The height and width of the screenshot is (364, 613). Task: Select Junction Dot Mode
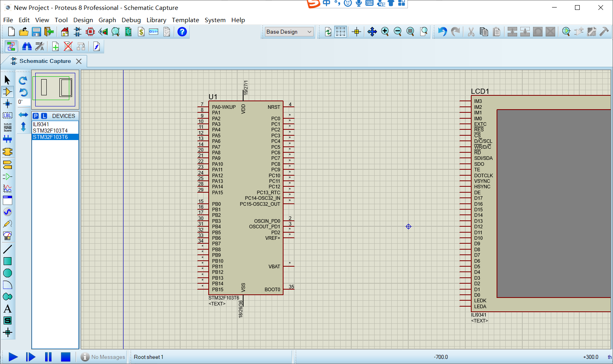7,104
